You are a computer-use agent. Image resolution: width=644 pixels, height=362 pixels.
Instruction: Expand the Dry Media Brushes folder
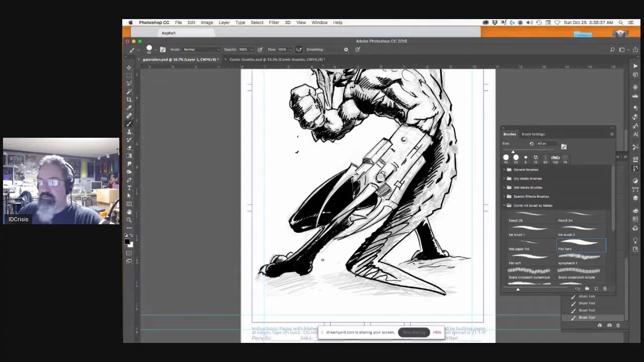click(504, 178)
